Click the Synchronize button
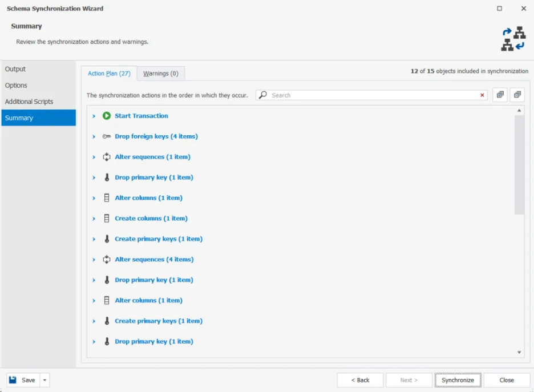The height and width of the screenshot is (392, 534). pyautogui.click(x=458, y=380)
